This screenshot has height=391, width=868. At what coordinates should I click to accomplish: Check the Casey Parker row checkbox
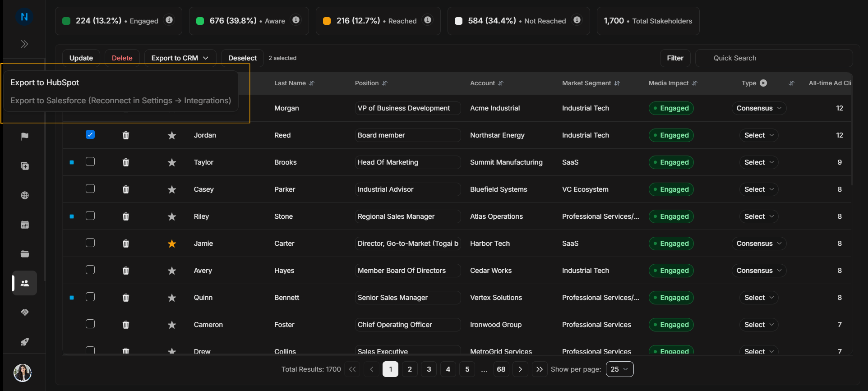point(90,189)
